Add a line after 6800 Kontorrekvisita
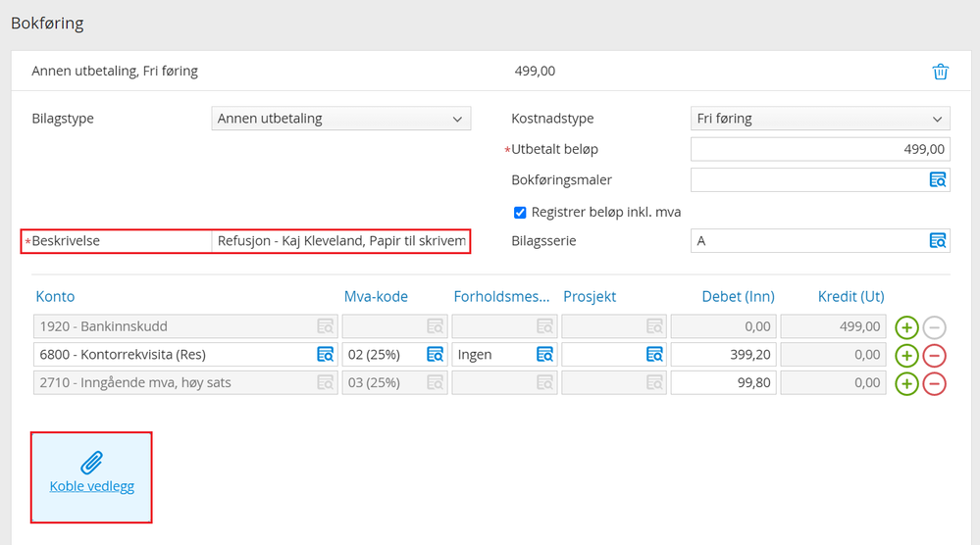 coord(906,355)
